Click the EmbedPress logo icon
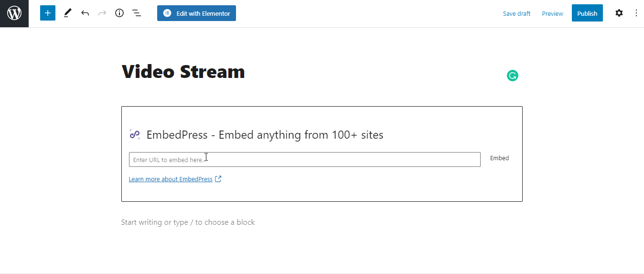Image resolution: width=644 pixels, height=274 pixels. [x=134, y=135]
